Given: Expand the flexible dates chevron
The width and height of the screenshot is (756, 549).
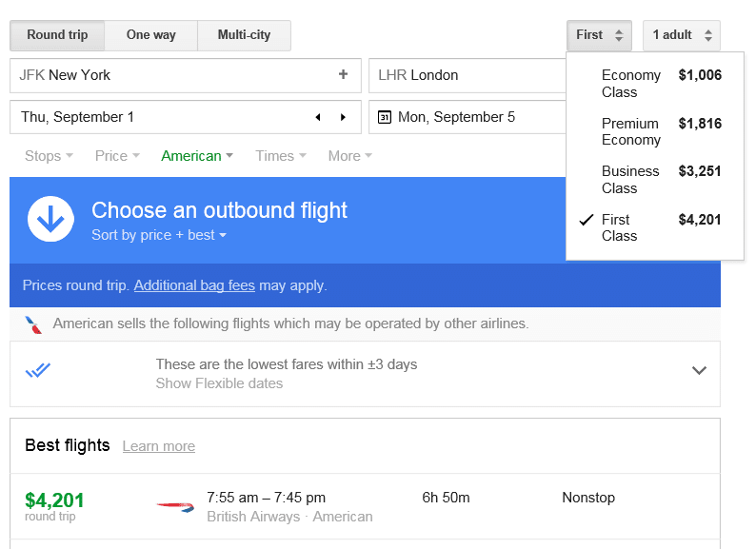Looking at the screenshot, I should [x=699, y=370].
